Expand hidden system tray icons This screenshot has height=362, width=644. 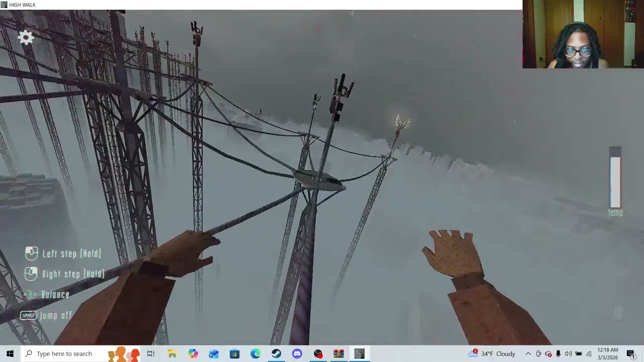coord(528,353)
